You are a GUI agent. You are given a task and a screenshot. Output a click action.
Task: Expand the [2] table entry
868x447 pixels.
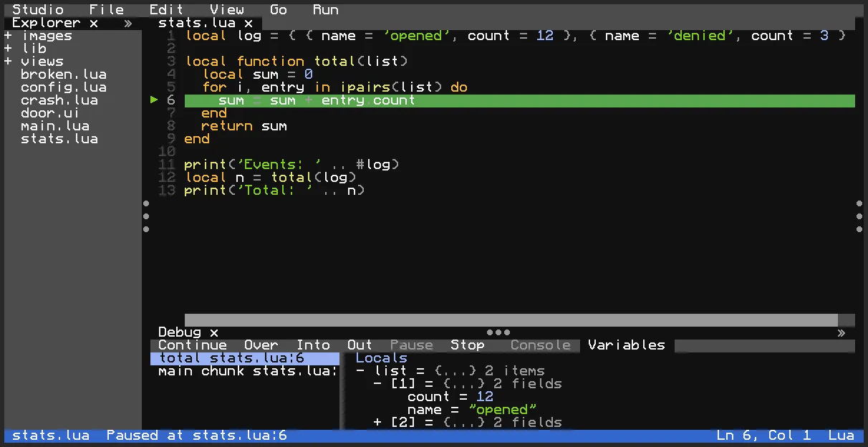click(x=377, y=423)
